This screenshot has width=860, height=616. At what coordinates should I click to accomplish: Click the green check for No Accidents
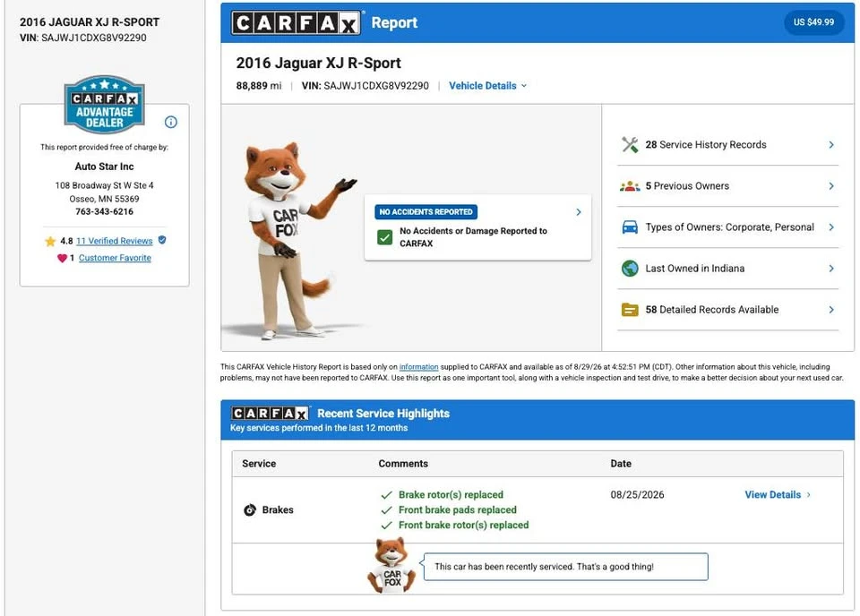click(x=385, y=237)
